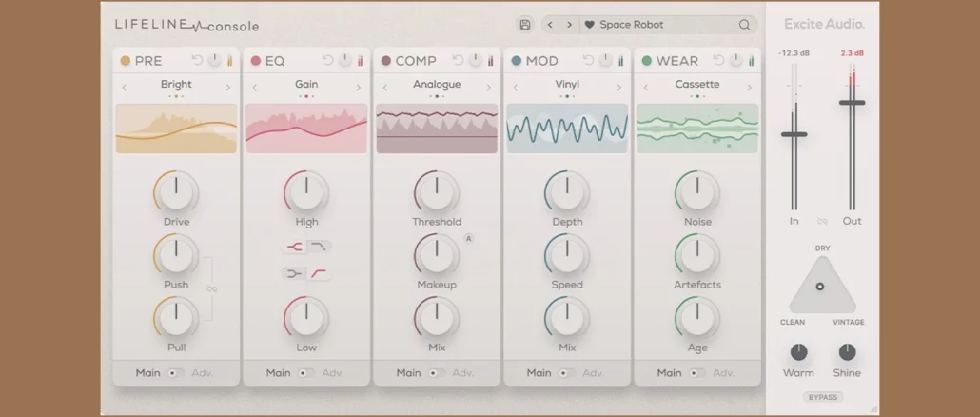Open the Space Robot preset name
The height and width of the screenshot is (417, 980).
point(631,25)
